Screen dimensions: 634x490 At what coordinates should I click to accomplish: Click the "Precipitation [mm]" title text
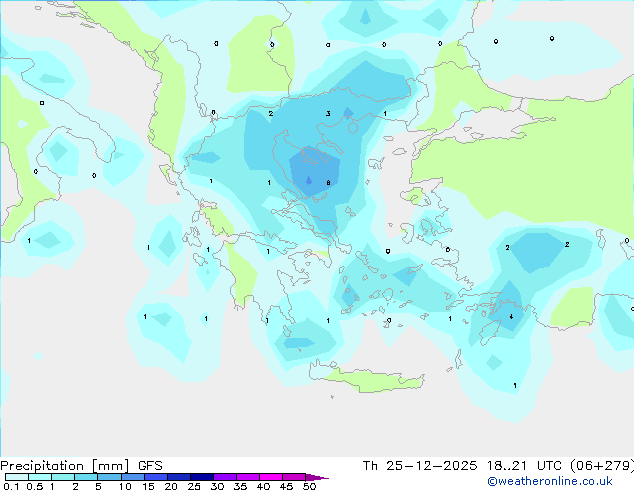[x=65, y=466]
